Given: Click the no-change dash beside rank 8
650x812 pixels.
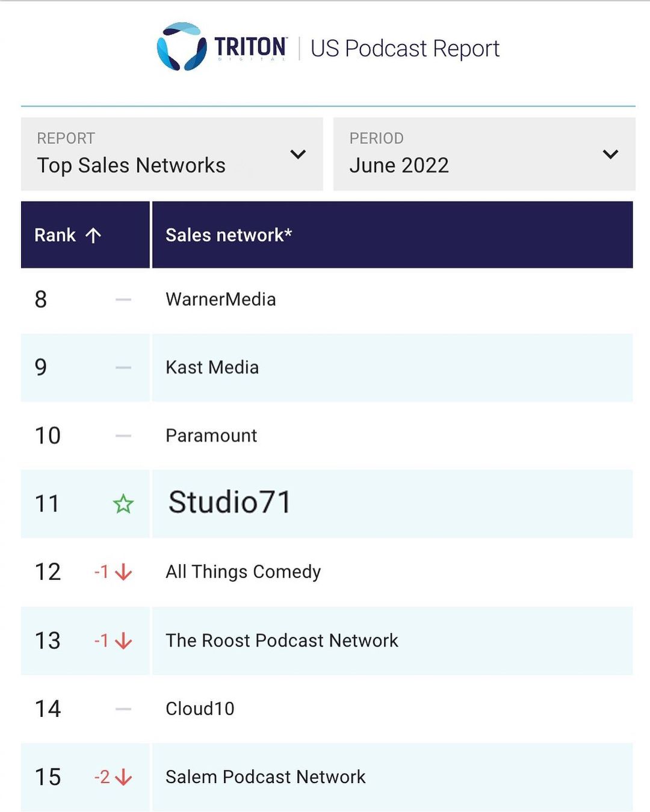Looking at the screenshot, I should click(123, 300).
